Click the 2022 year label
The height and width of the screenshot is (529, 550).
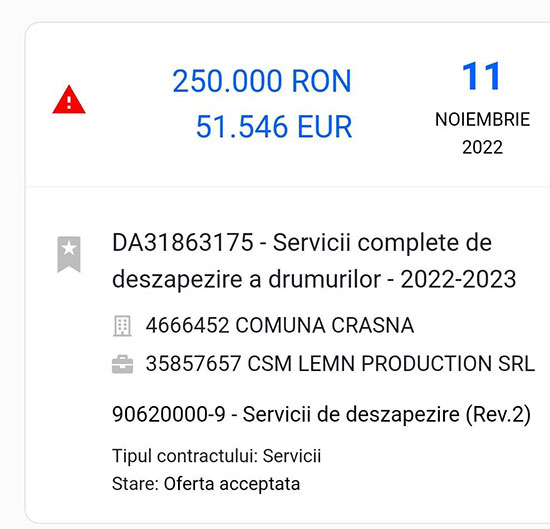tap(482, 147)
